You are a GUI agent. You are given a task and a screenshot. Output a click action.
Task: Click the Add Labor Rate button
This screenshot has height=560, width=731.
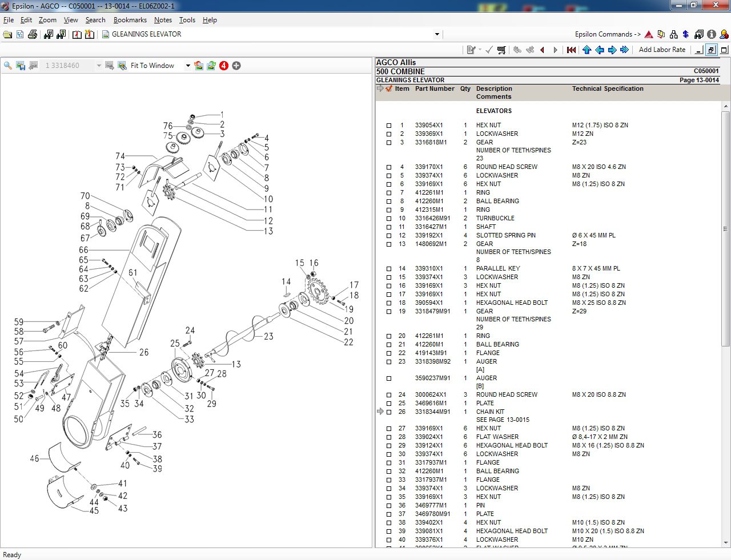click(662, 50)
